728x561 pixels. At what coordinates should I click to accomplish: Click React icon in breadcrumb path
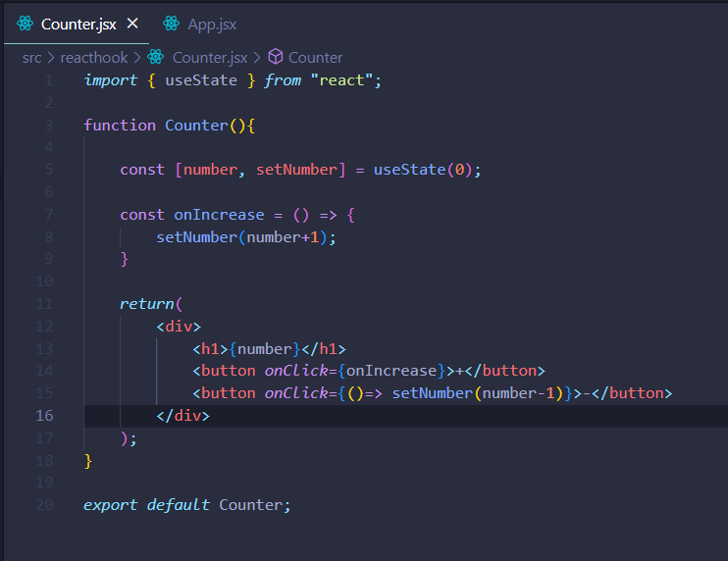(x=156, y=57)
